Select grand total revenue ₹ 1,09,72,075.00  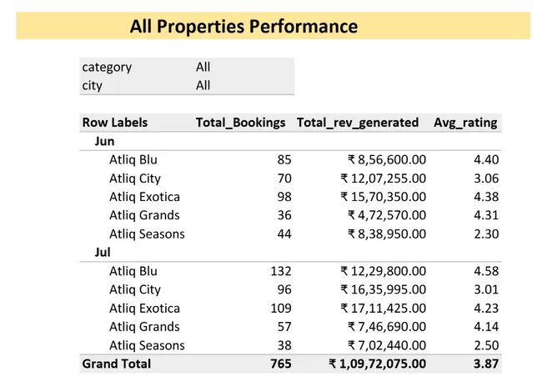click(377, 364)
